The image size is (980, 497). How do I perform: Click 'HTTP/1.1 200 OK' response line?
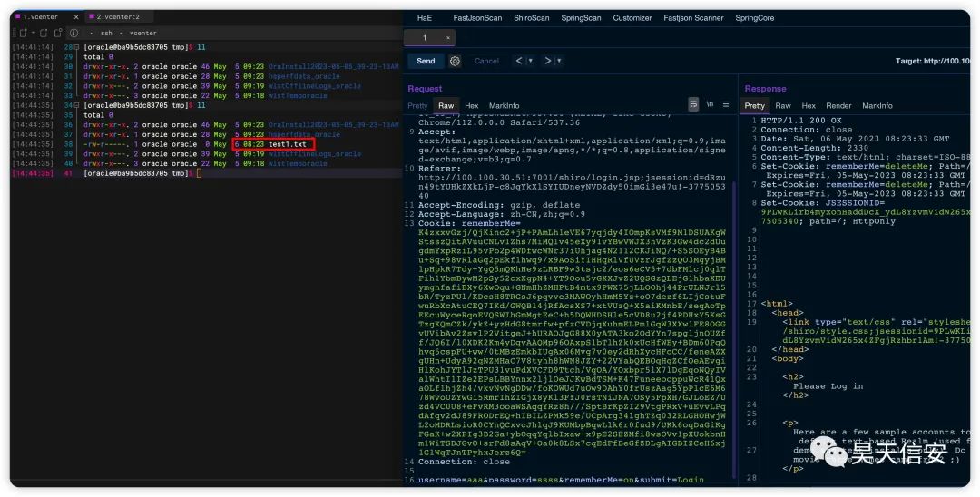[800, 121]
